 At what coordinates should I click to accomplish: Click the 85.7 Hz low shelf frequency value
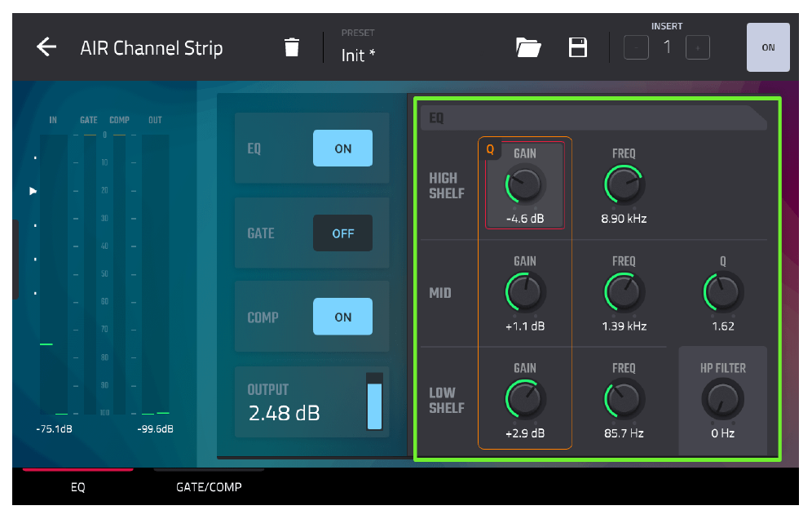624,433
